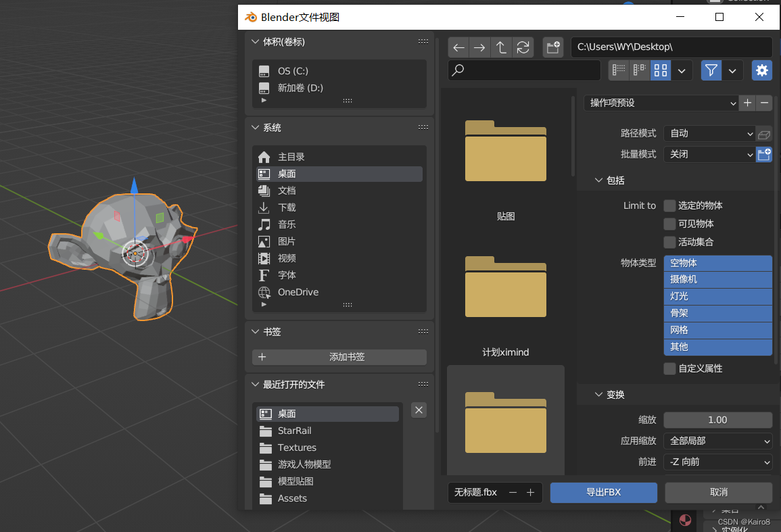Click 添加书签 button

coord(339,357)
